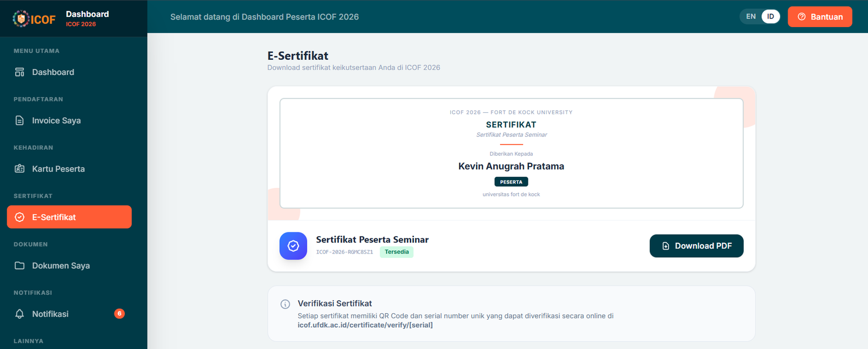Open the Dashboard menu item
This screenshot has width=868, height=349.
point(53,72)
